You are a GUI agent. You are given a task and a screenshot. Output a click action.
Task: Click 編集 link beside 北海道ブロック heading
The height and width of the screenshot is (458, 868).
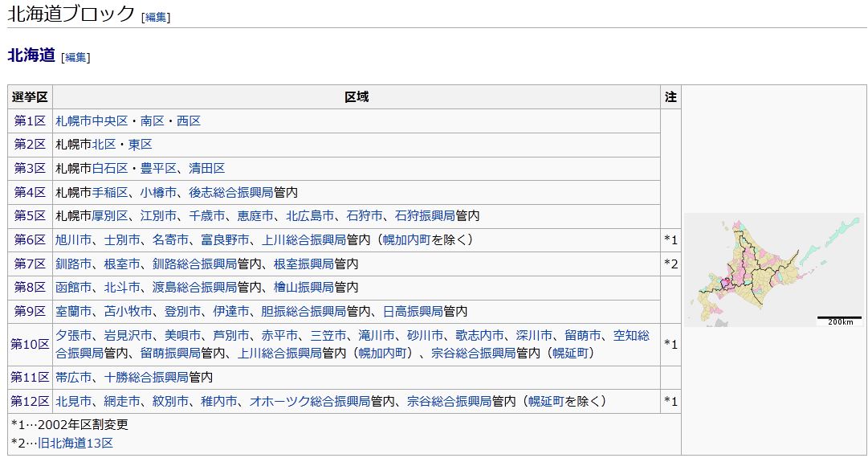coord(156,17)
